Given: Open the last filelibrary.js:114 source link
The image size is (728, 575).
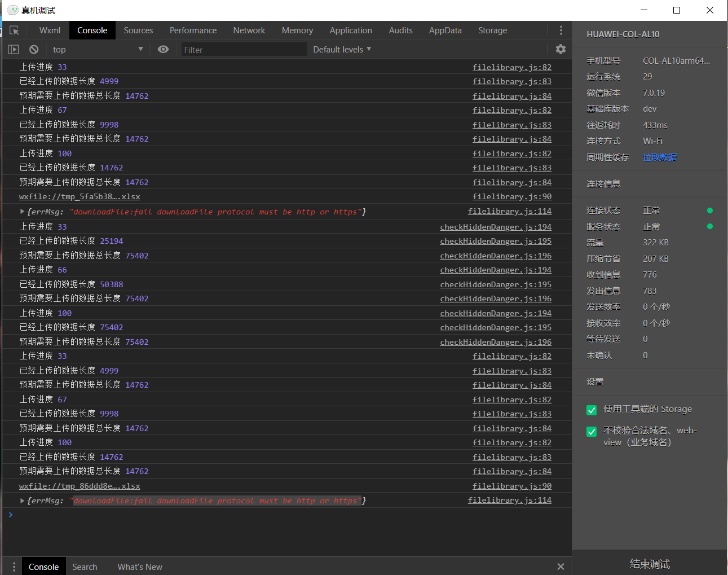Looking at the screenshot, I should point(510,500).
